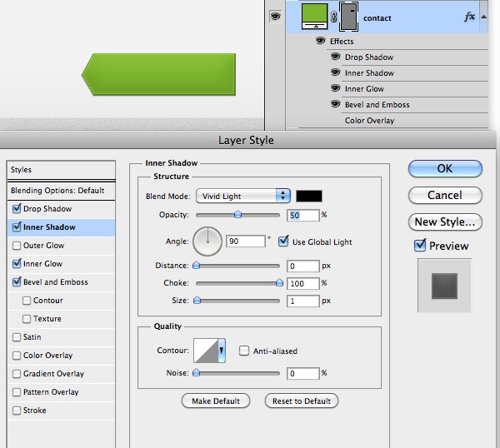Viewport: 500px width, 448px height.
Task: Select the Color Overlay effect in Layers panel
Action: pos(369,121)
